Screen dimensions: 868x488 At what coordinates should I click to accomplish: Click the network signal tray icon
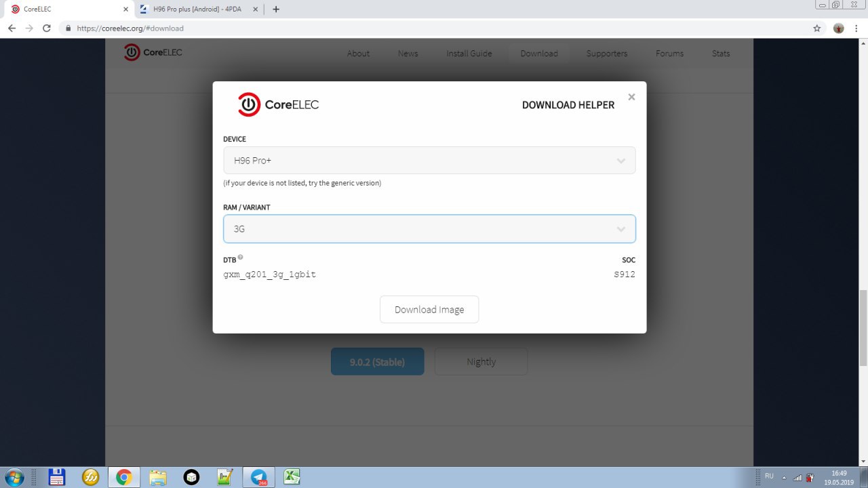(797, 477)
